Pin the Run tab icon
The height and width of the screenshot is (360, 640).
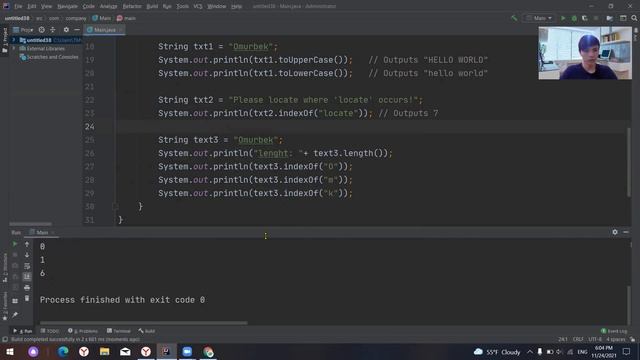pyautogui.click(x=15, y=315)
